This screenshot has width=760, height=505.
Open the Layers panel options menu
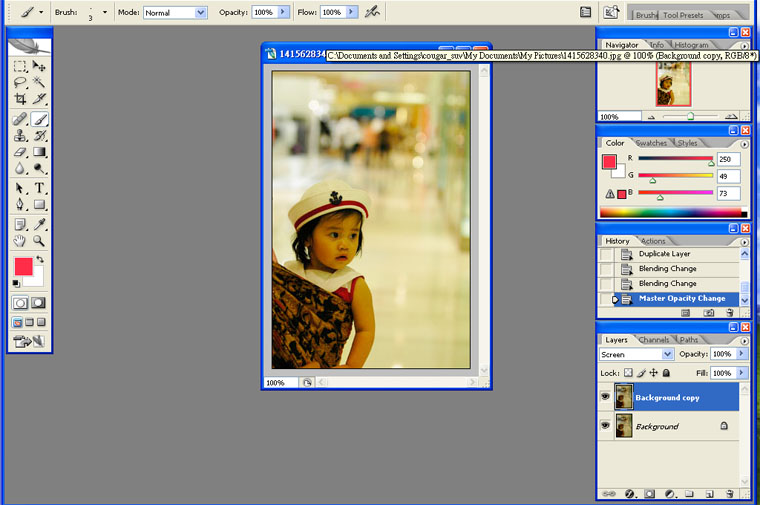click(x=744, y=341)
